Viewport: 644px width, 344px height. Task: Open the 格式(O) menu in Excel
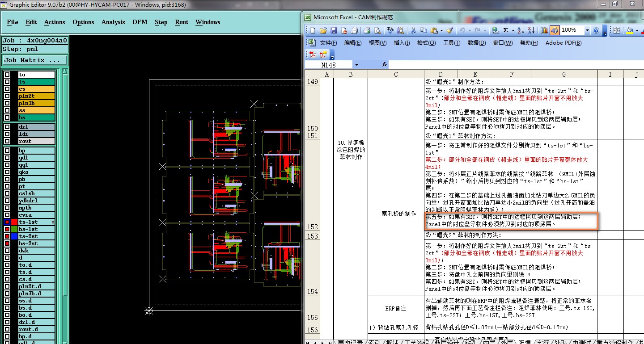(x=426, y=43)
